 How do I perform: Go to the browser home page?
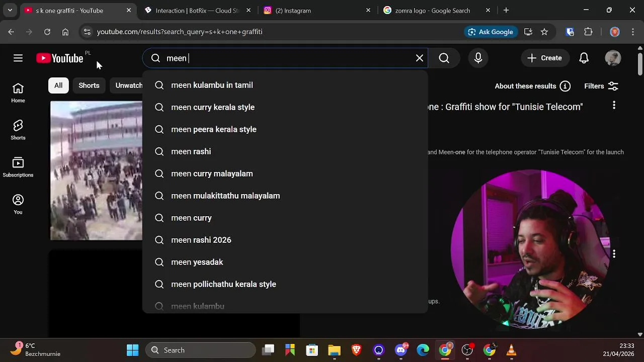coord(65,32)
